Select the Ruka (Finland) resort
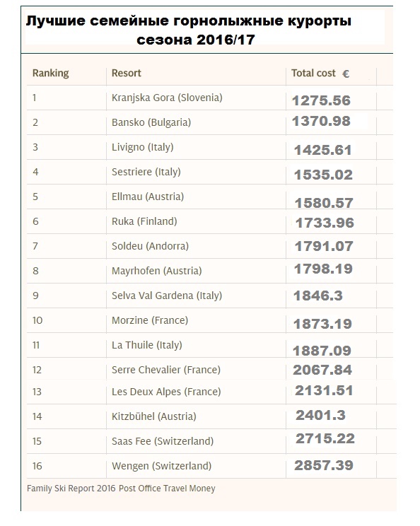420x526 pixels. [144, 221]
